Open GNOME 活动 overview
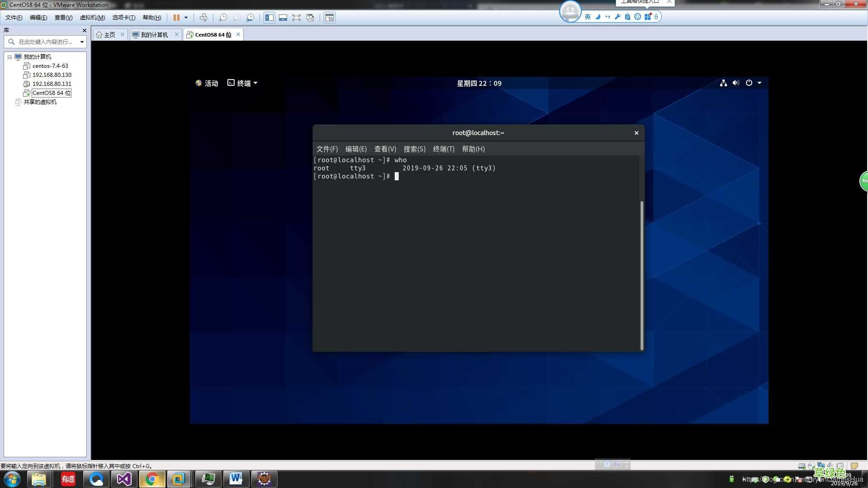 point(207,83)
